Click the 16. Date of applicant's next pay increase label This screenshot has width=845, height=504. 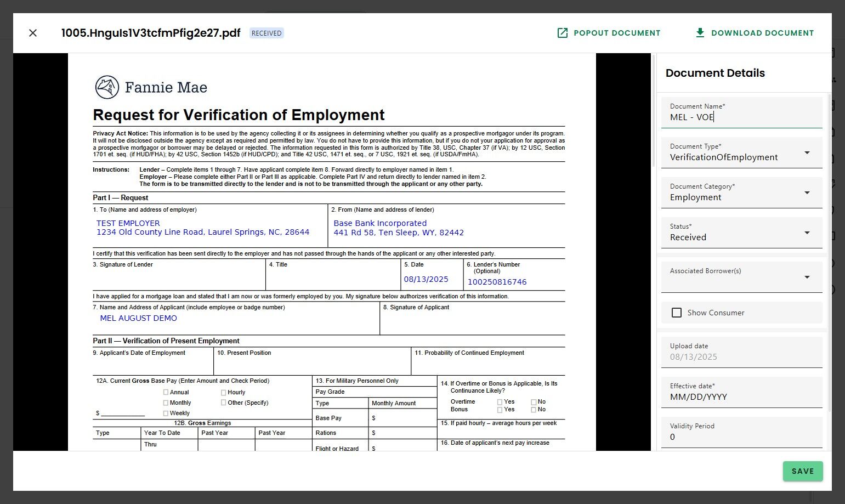(495, 443)
